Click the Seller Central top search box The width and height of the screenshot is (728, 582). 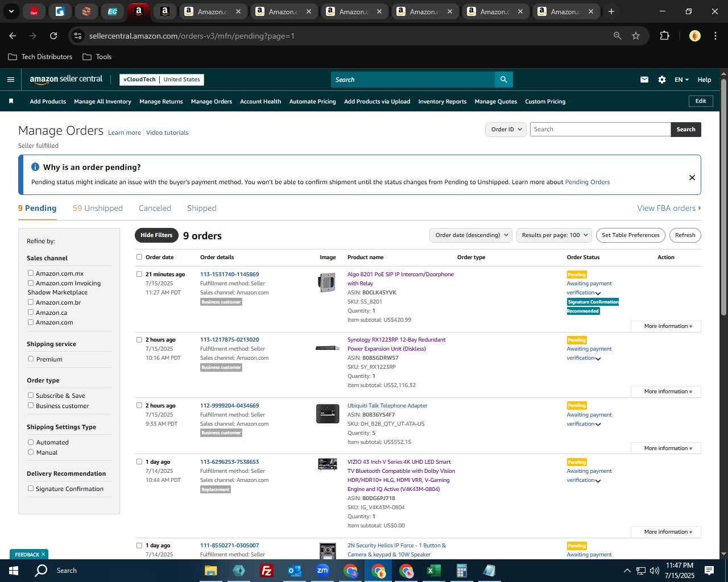click(x=413, y=80)
